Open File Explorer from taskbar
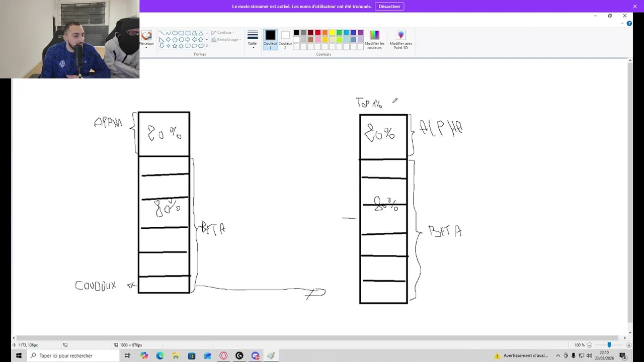Screen dimensions: 644x362 (x=176, y=355)
